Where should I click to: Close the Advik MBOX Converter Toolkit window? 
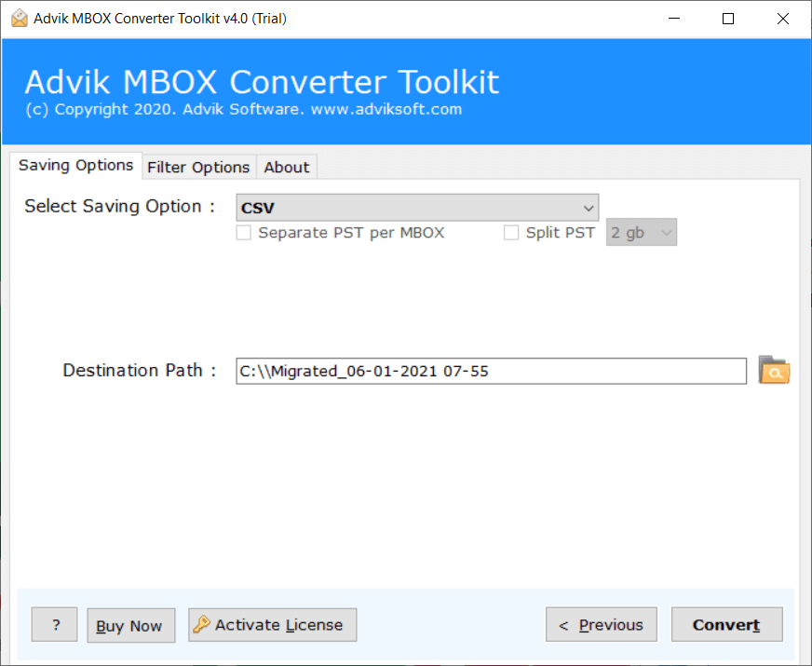pyautogui.click(x=780, y=19)
